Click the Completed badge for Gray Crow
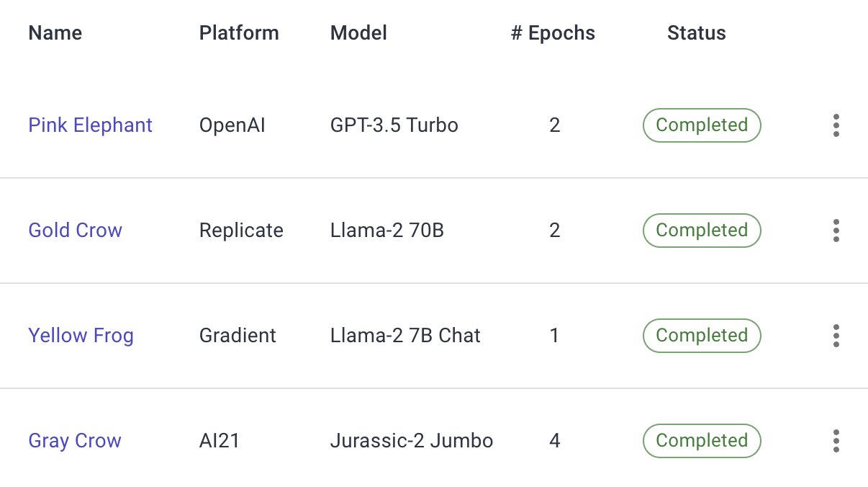 tap(701, 441)
